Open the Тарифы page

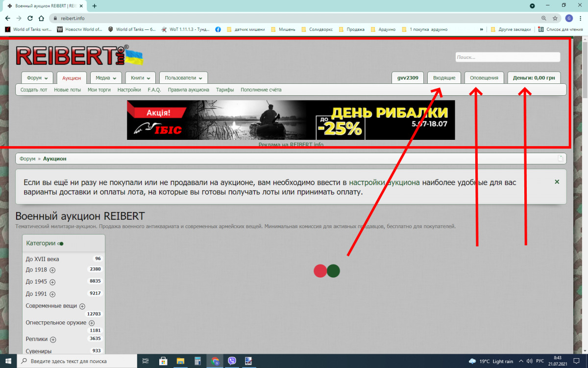coord(225,90)
